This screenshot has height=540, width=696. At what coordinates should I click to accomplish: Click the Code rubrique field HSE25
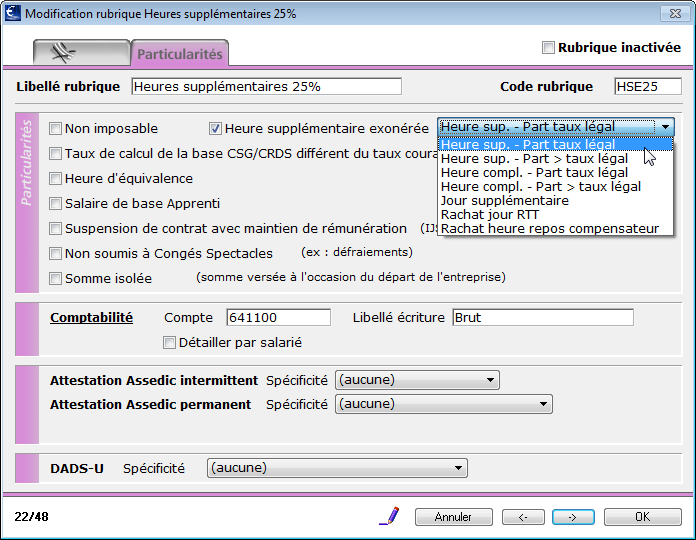pyautogui.click(x=648, y=86)
